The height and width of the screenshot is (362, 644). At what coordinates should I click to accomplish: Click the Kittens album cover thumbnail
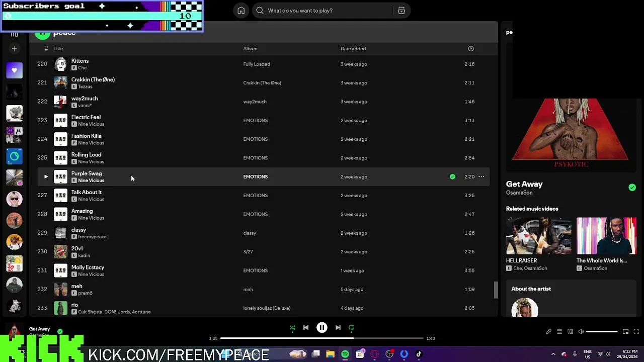60,64
